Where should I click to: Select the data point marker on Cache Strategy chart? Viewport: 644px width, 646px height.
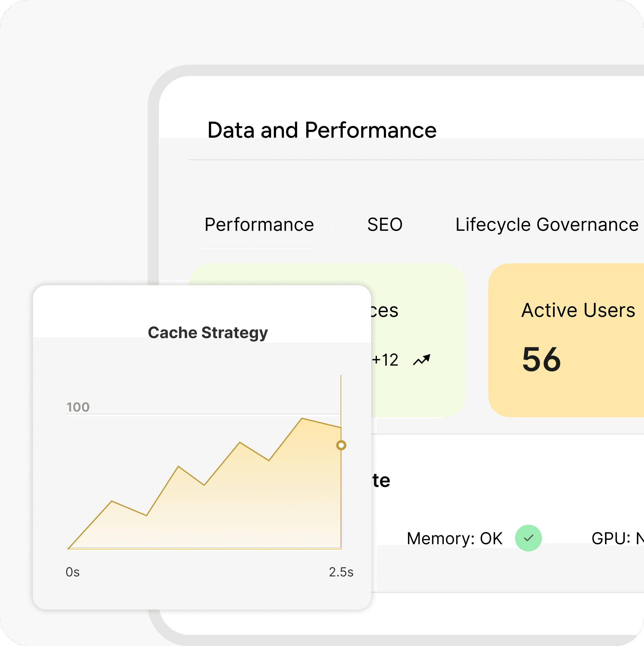(341, 445)
